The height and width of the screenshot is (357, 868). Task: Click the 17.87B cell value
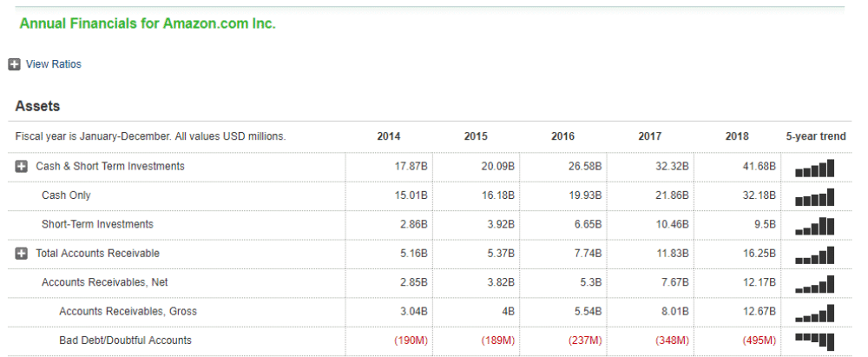(x=411, y=166)
